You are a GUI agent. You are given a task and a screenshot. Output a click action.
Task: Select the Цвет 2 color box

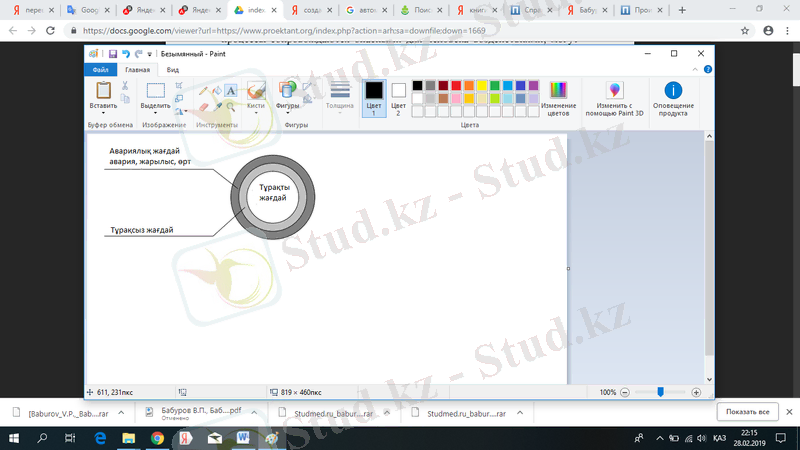398,97
